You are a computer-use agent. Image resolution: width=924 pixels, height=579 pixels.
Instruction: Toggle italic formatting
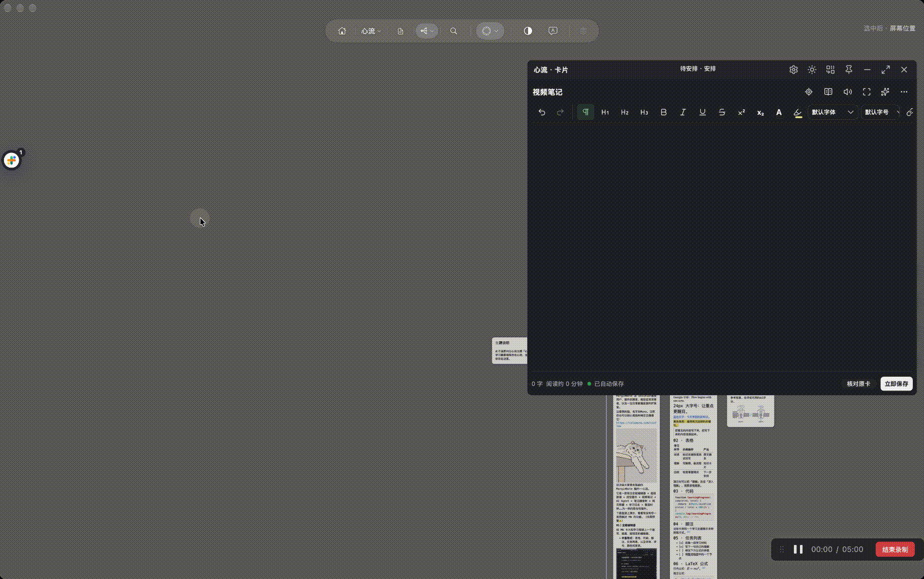click(x=683, y=112)
